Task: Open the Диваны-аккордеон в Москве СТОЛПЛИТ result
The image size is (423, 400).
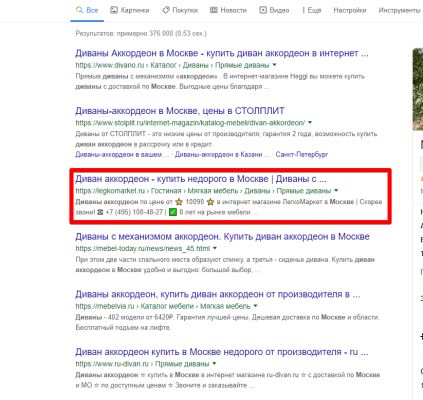Action: pos(180,111)
